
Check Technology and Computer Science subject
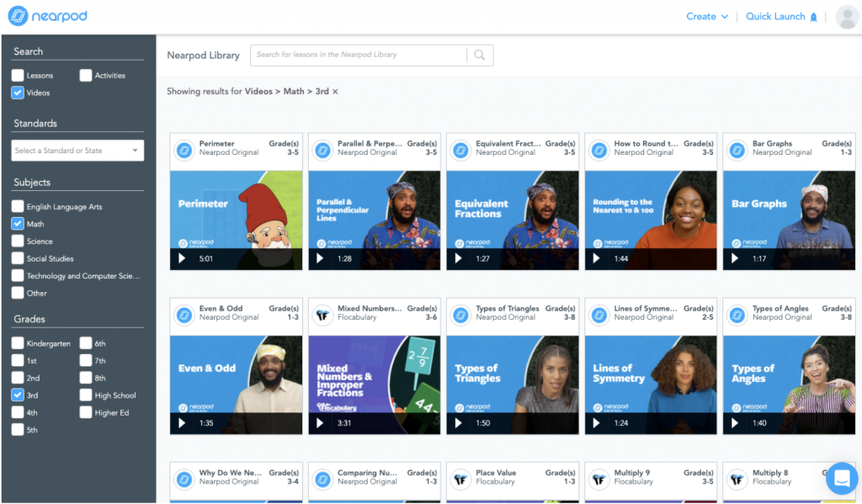tap(18, 275)
